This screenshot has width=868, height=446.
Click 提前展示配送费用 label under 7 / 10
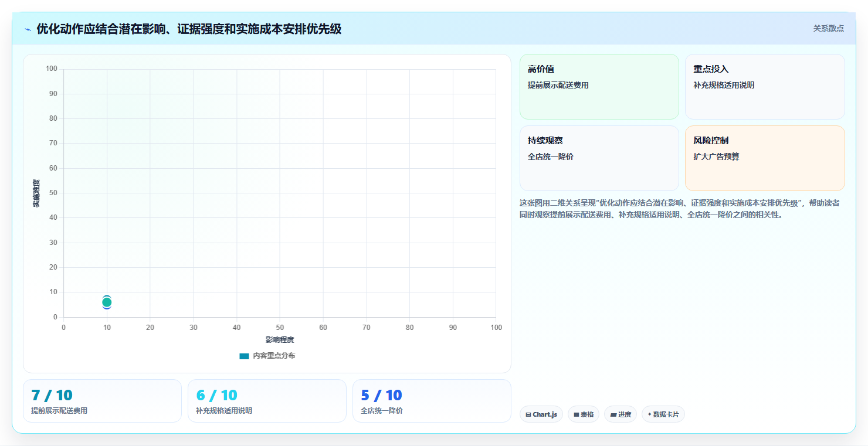click(x=59, y=411)
